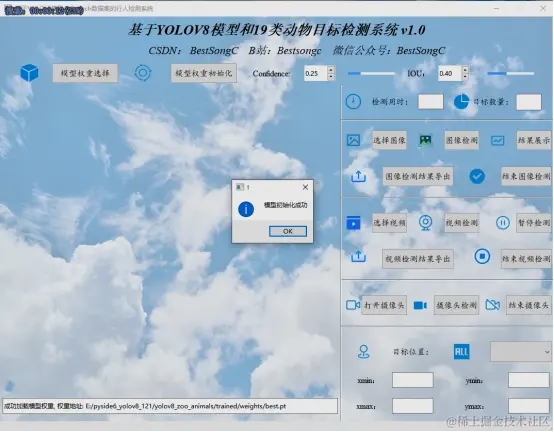Click the xmin coordinate field

click(x=413, y=380)
